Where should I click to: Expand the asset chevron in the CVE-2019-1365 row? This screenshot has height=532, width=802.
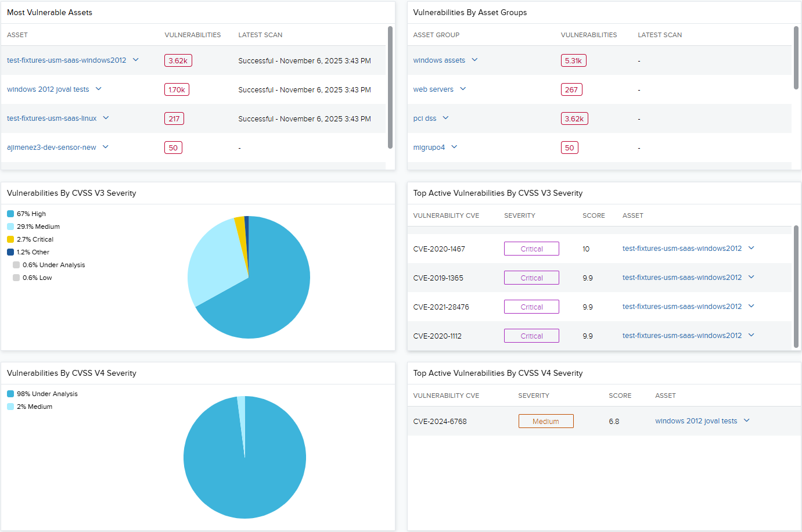click(751, 277)
